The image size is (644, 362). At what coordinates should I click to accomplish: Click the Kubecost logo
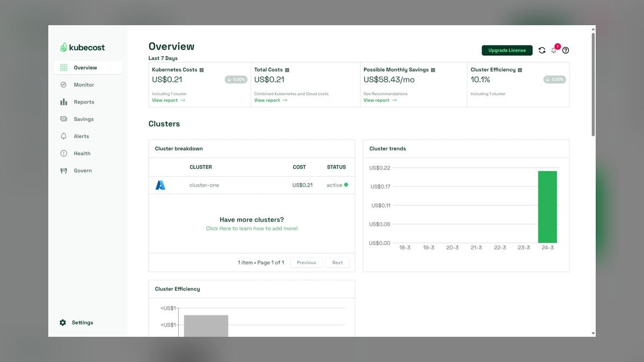tap(82, 47)
